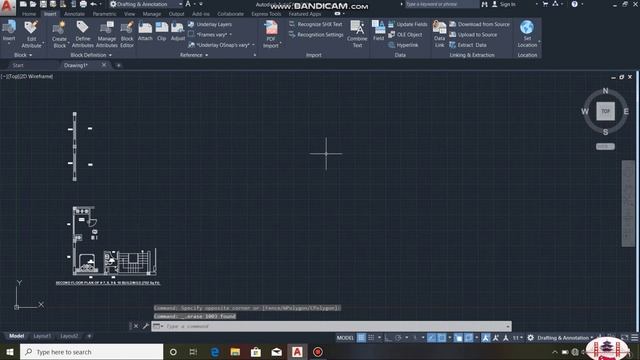The image size is (640, 360).
Task: Click the Sign In button
Action: coord(504,4)
